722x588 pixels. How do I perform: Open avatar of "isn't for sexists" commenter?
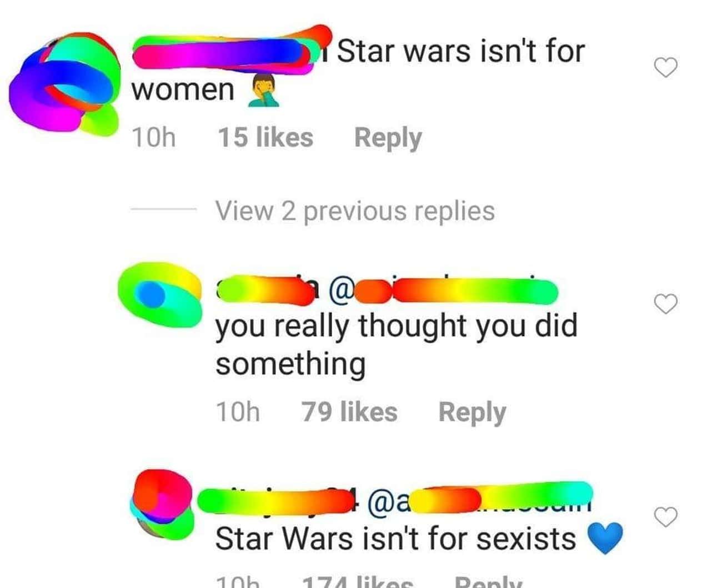pos(162,505)
